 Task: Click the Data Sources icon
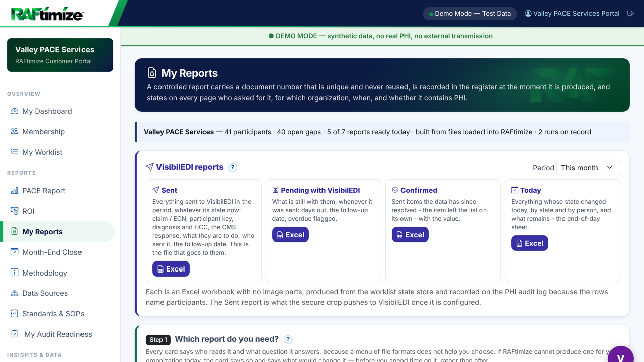[14, 293]
